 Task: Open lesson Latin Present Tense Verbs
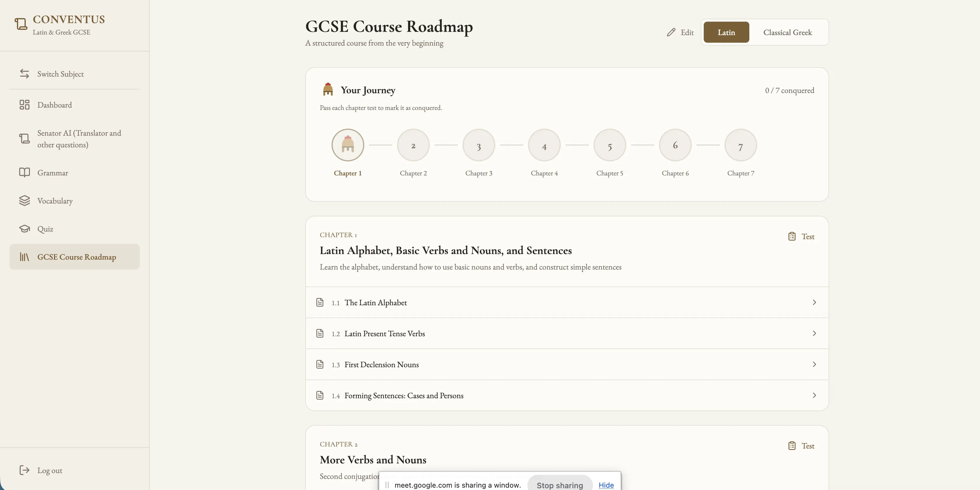pos(567,333)
